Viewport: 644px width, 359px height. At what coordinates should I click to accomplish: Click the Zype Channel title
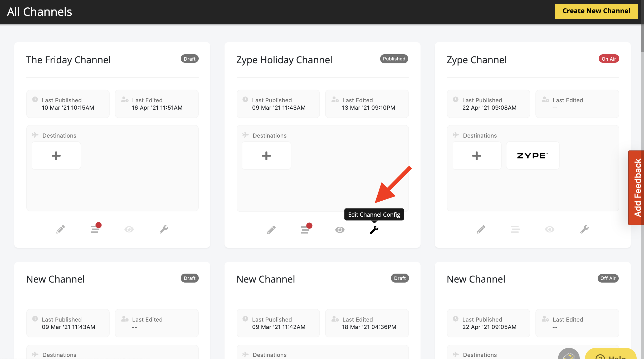click(477, 60)
